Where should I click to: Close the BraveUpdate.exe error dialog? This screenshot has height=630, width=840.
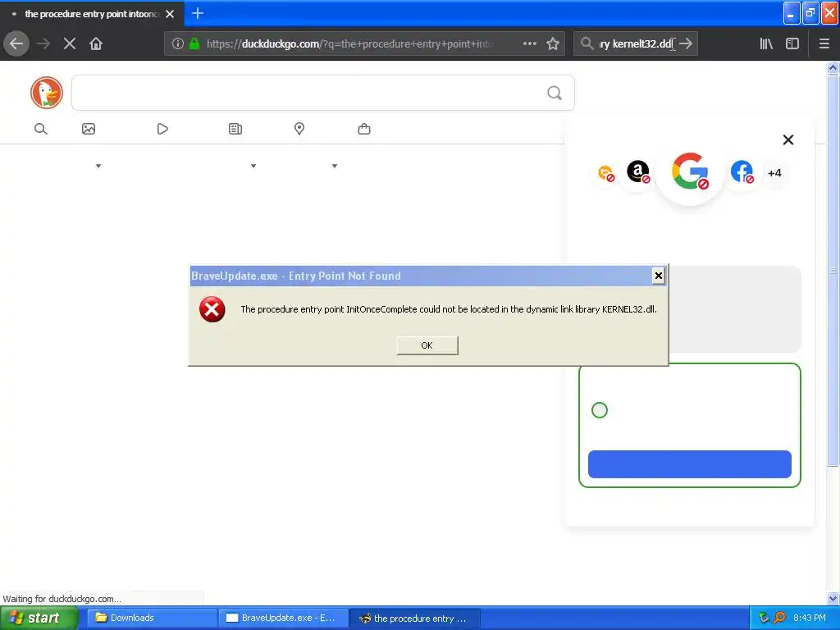coord(659,276)
